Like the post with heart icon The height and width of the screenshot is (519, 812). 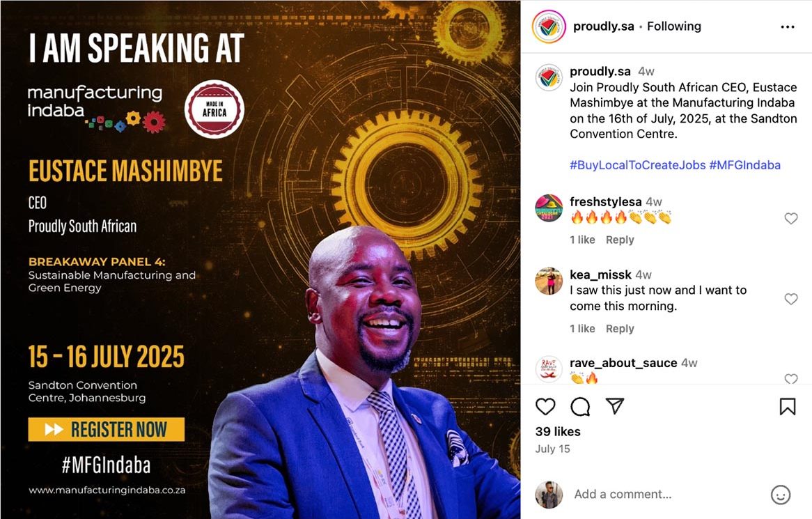tap(545, 407)
